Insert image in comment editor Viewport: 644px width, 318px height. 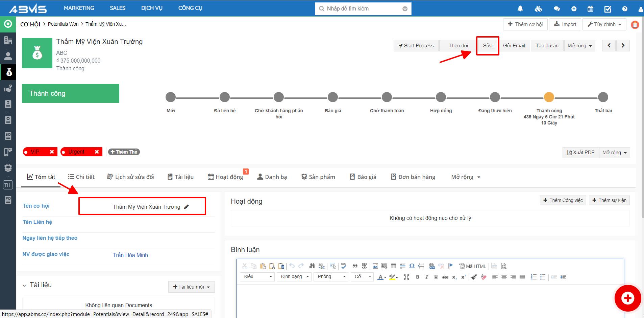[375, 266]
